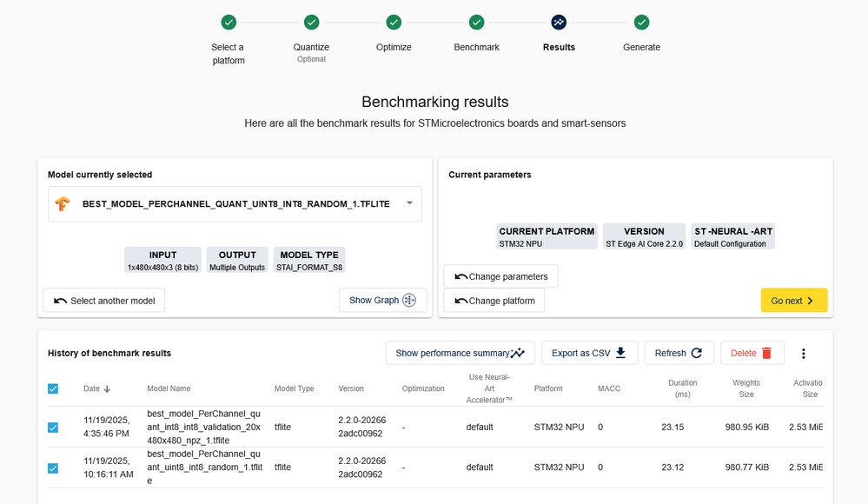Refresh the benchmark results
The height and width of the screenshot is (504, 868).
[x=679, y=353]
